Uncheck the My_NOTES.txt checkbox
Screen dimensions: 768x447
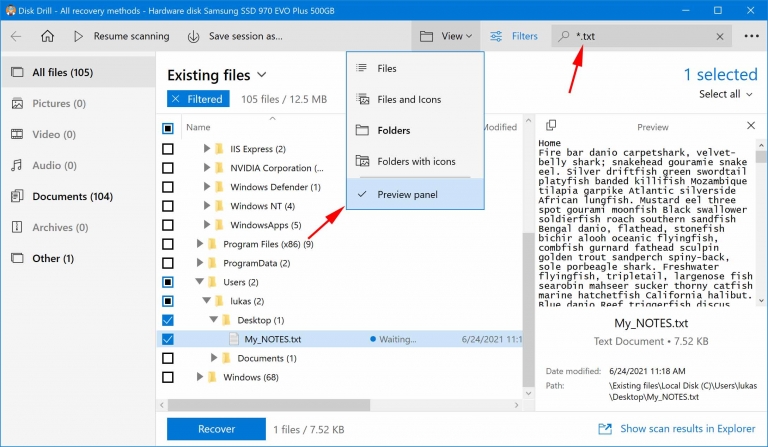pyautogui.click(x=168, y=339)
